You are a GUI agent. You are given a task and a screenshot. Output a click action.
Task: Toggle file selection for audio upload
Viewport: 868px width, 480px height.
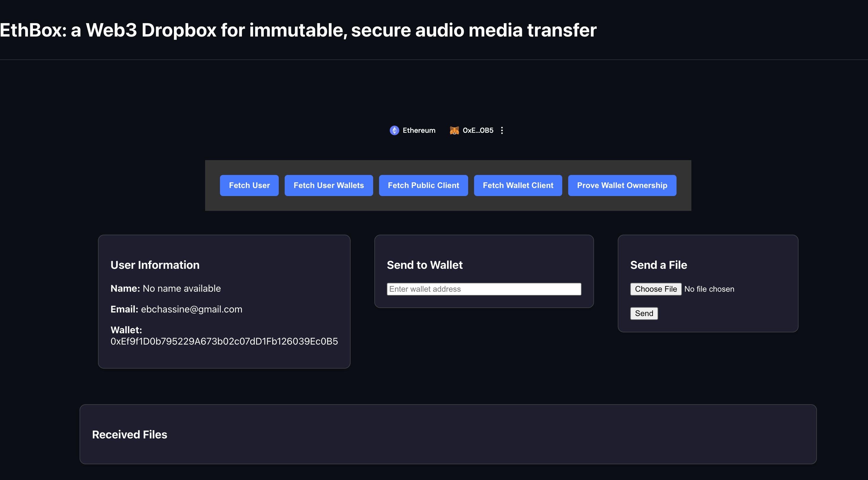pos(656,289)
